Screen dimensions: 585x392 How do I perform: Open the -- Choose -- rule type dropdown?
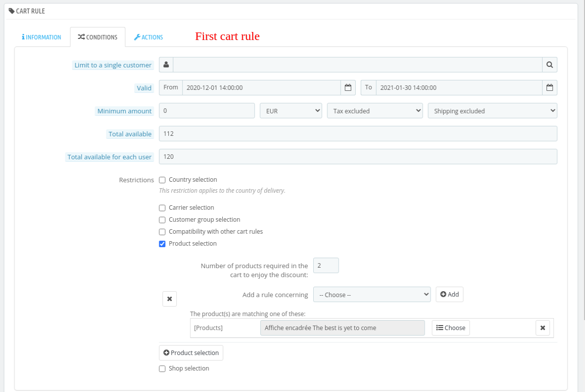pyautogui.click(x=372, y=294)
